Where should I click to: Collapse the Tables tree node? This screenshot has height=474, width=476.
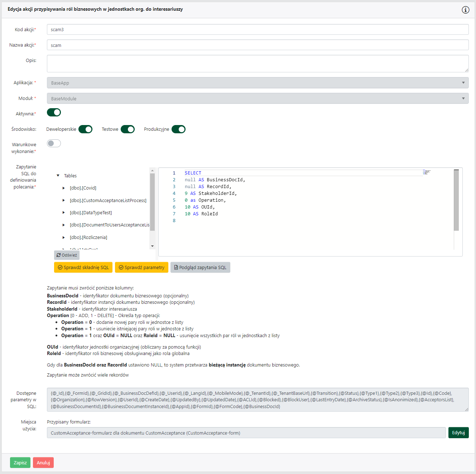pos(58,176)
